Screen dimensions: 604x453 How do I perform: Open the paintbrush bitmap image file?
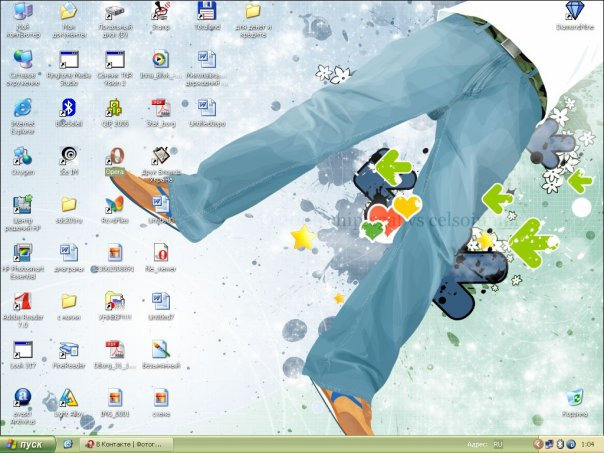(161, 349)
